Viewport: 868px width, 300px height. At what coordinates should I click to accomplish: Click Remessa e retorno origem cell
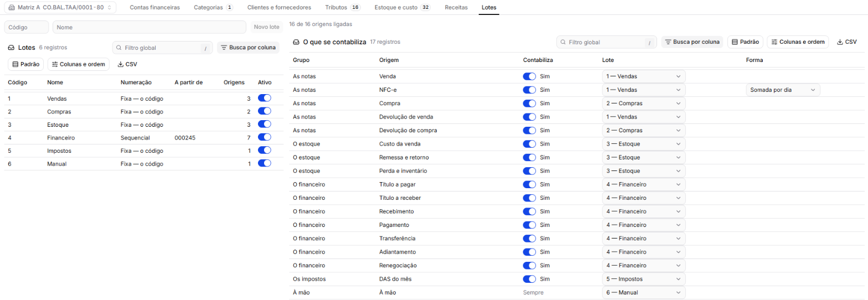click(x=404, y=158)
